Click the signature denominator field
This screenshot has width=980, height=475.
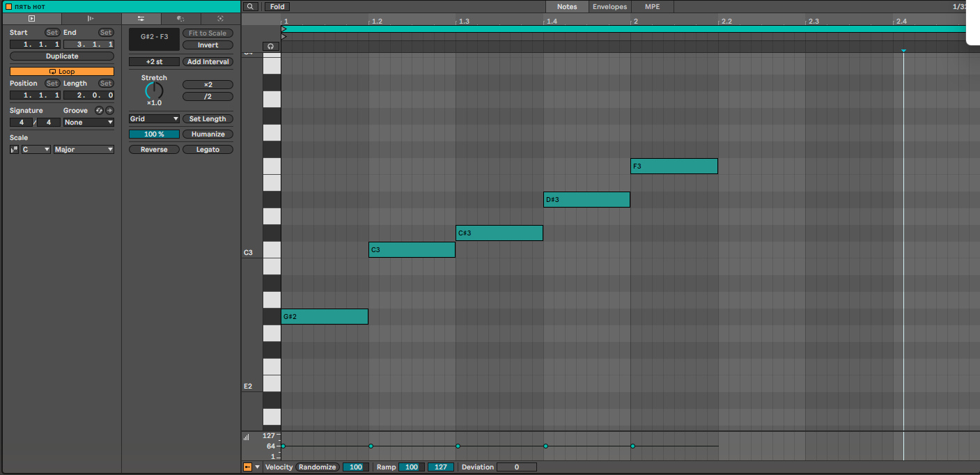coord(49,123)
